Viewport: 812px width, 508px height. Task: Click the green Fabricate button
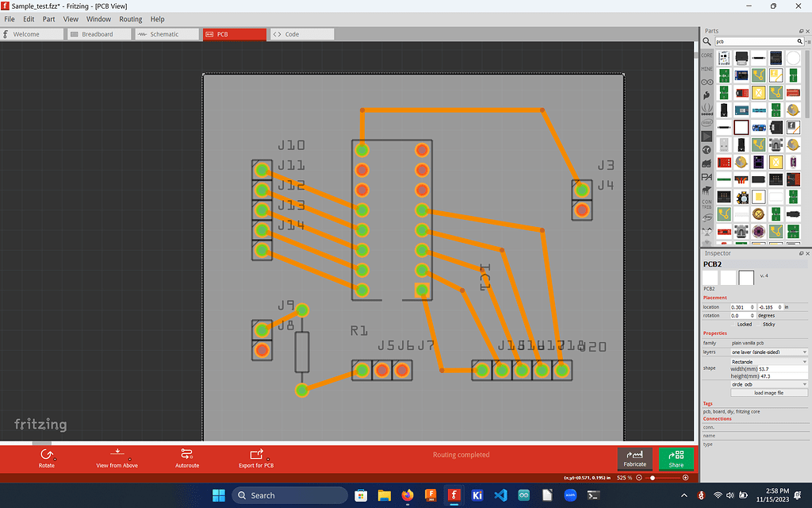click(635, 459)
